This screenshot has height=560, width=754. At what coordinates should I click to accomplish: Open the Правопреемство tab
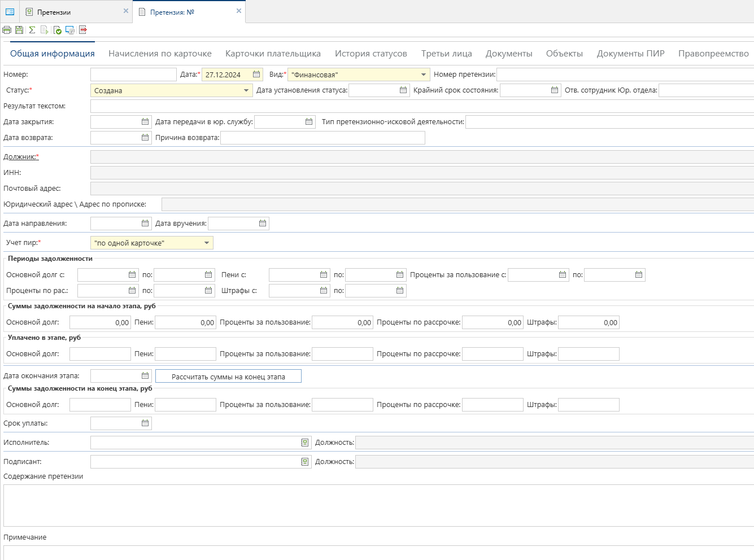coord(713,54)
